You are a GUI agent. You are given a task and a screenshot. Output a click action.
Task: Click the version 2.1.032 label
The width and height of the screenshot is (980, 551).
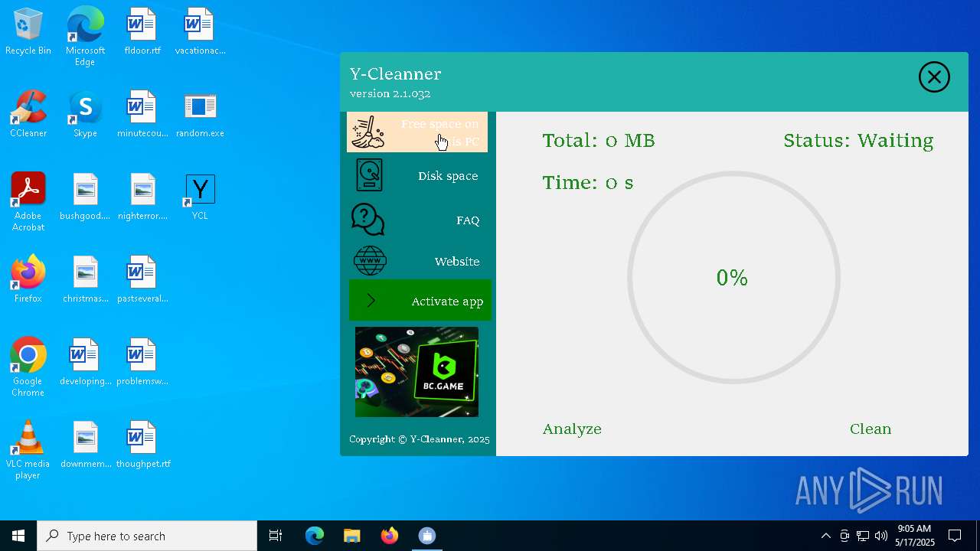coord(390,93)
